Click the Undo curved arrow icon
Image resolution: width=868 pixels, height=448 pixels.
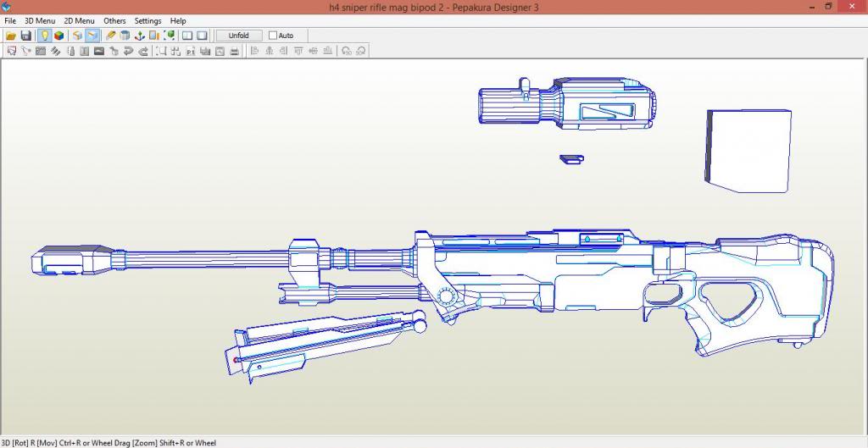(129, 52)
